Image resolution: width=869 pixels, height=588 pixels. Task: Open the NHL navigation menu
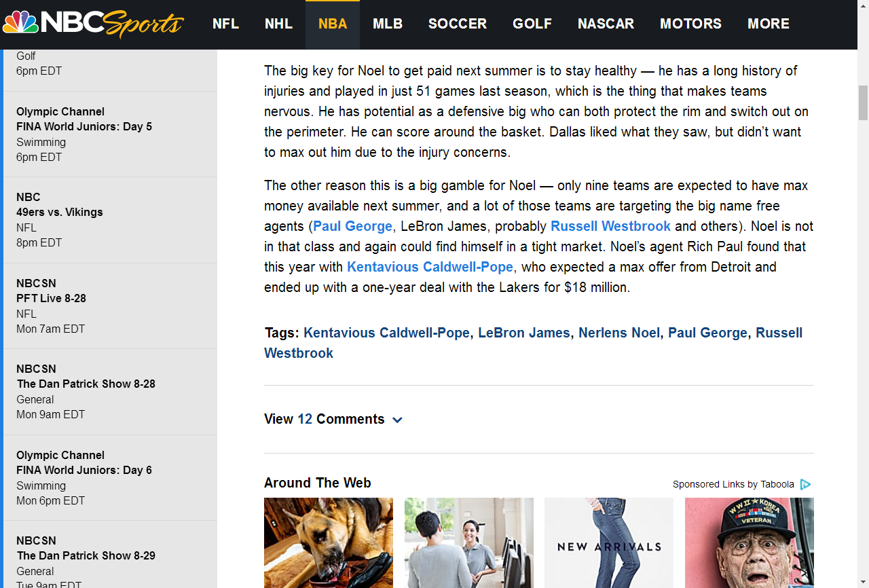click(278, 24)
